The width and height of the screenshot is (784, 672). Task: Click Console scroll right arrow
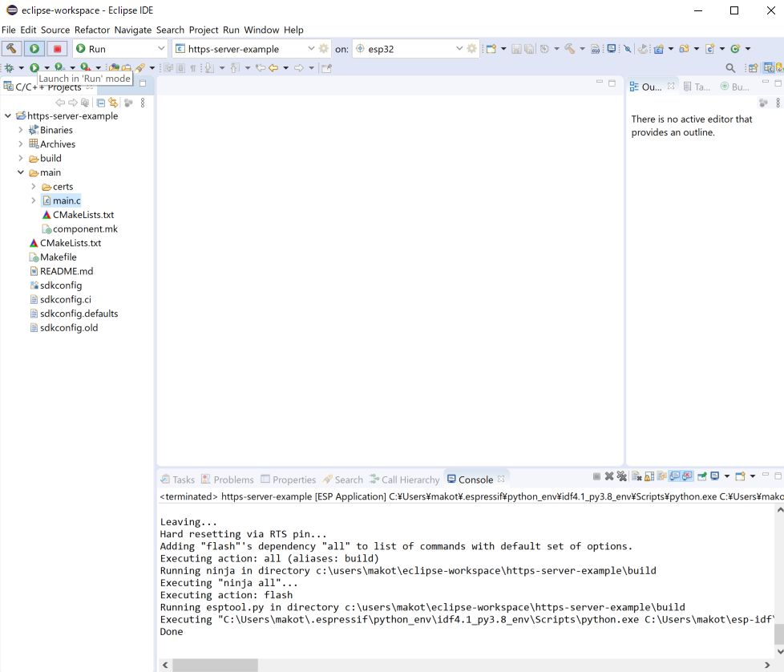(767, 665)
